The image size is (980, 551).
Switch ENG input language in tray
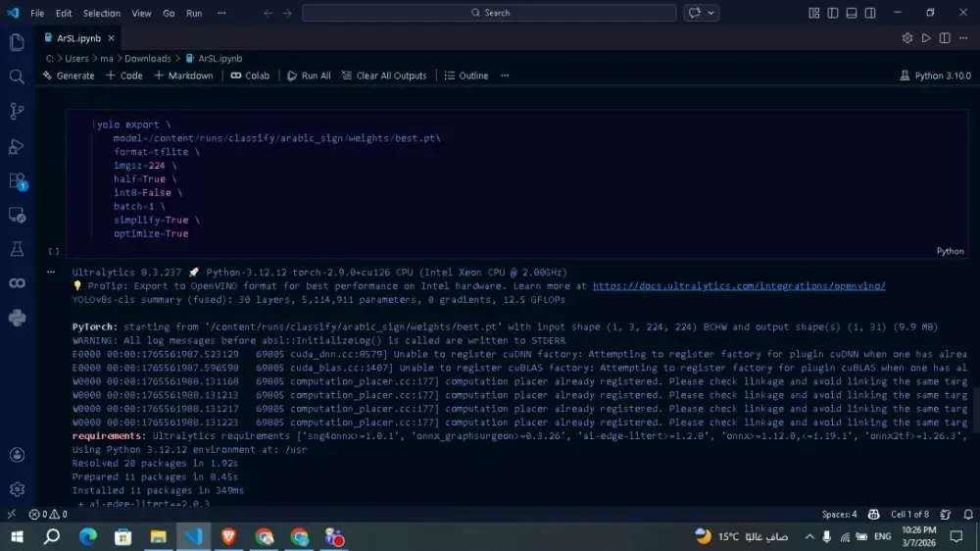point(883,536)
